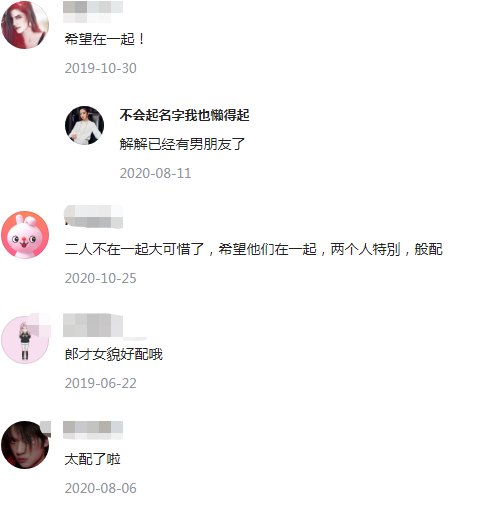The width and height of the screenshot is (491, 505).
Task: Click the timestamp 2019-06-22
Action: click(x=101, y=383)
